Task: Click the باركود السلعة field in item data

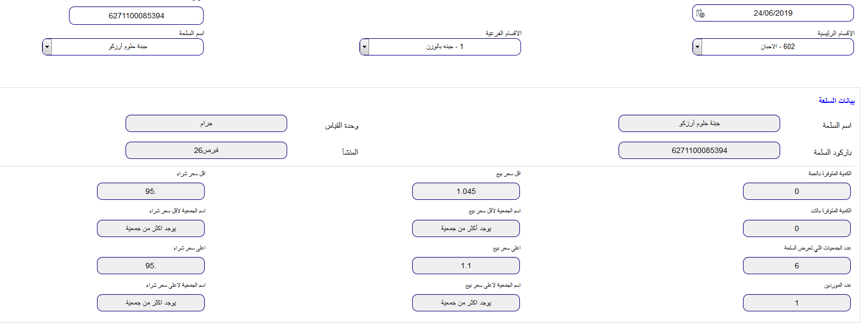Action: point(699,150)
